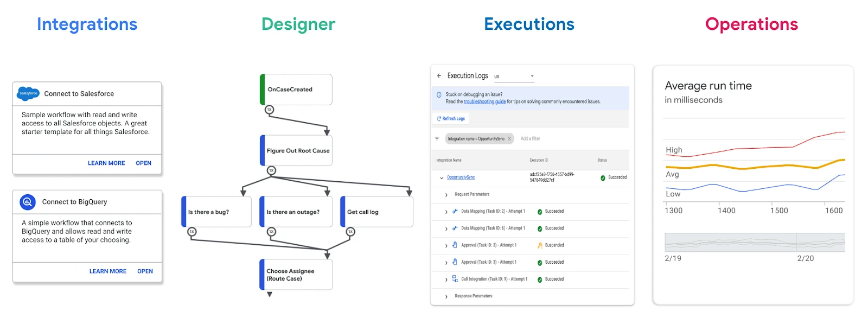Click the Designer heading
The image size is (868, 318).
[x=298, y=24]
